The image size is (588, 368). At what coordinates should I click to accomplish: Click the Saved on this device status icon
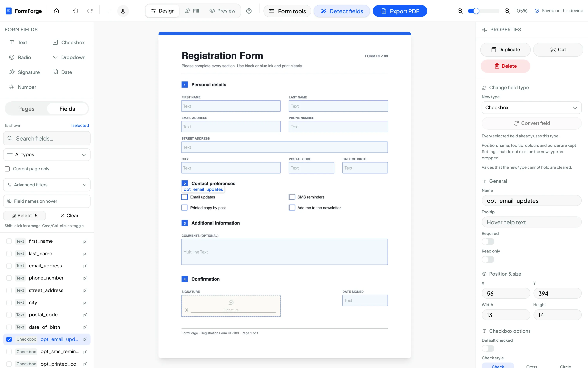coord(537,11)
